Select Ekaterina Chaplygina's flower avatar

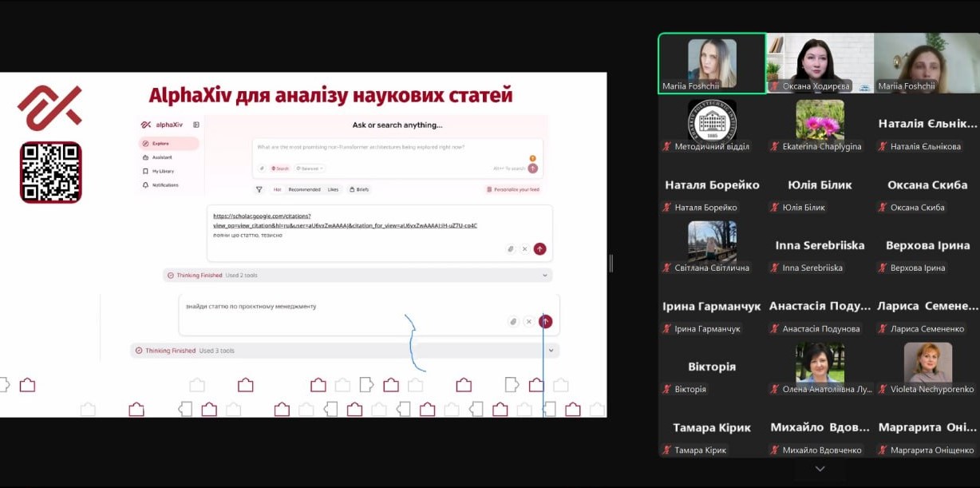pyautogui.click(x=820, y=120)
